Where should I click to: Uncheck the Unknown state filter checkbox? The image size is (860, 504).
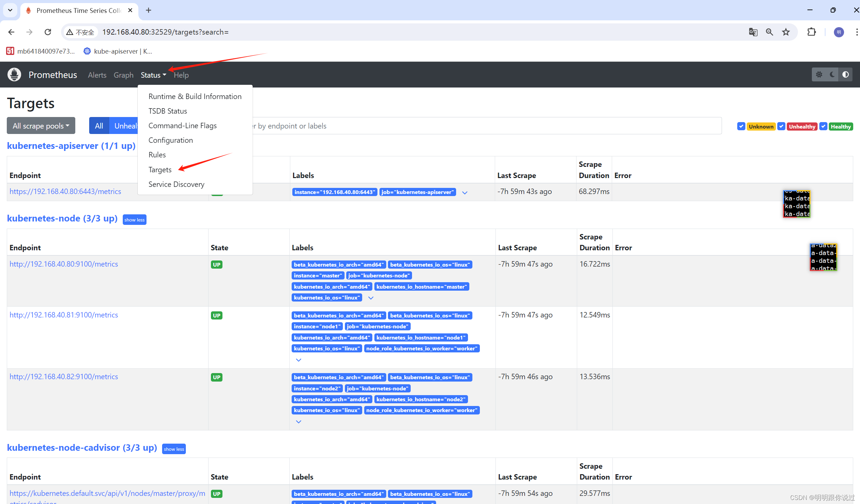tap(741, 126)
